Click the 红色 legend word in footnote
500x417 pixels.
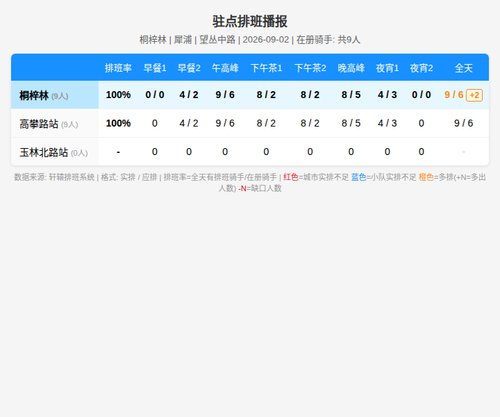point(291,177)
